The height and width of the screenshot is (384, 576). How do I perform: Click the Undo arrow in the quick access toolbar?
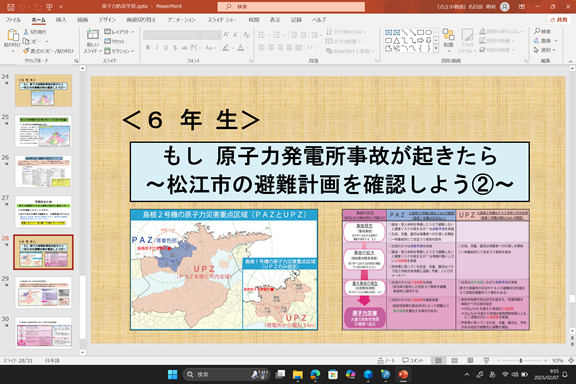tap(23, 7)
